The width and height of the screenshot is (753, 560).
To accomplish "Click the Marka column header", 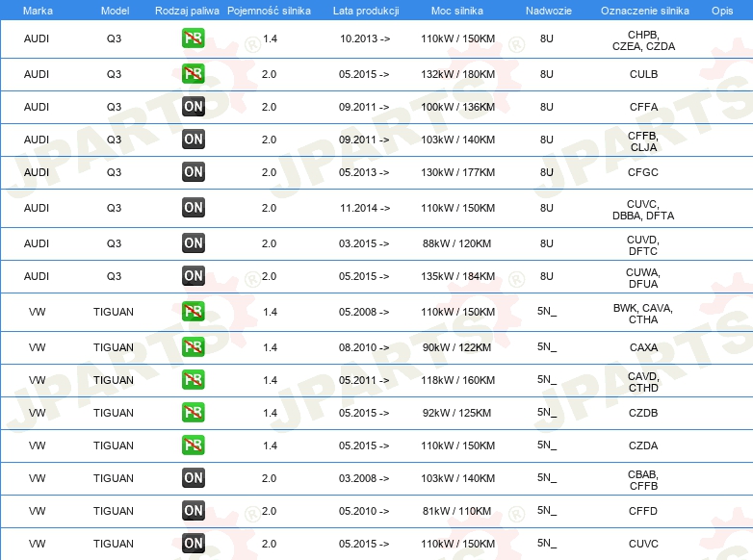I will (38, 11).
